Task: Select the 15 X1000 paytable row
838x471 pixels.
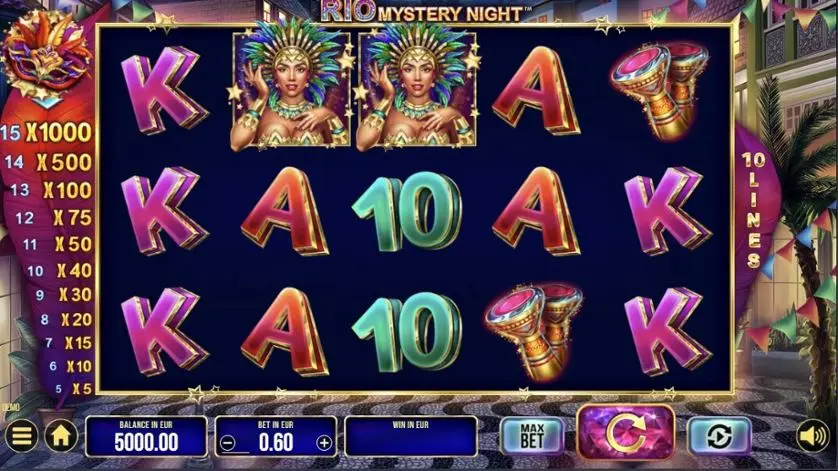Action: coord(46,133)
